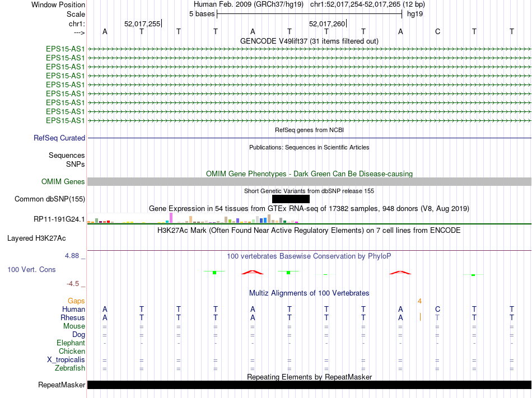Open 100 vertebrates Basewise Conservation by PhyloP title
This screenshot has width=532, height=398.
pos(309,256)
